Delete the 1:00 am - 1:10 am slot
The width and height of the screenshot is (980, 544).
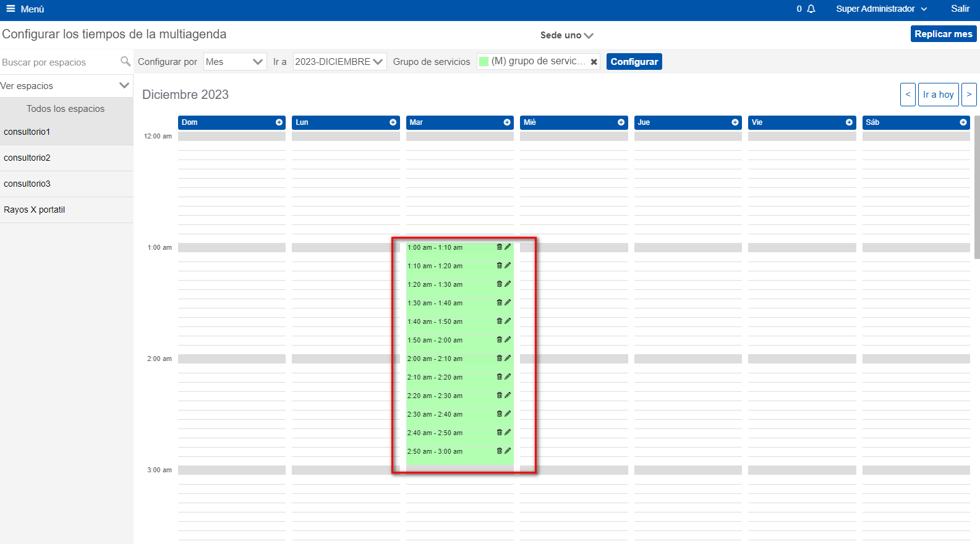coord(500,247)
